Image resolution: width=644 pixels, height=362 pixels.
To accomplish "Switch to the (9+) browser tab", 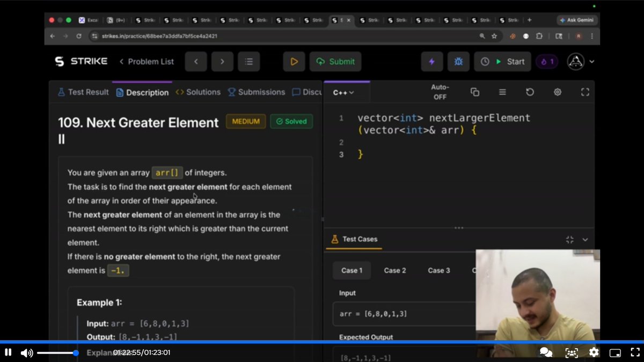I will point(116,20).
